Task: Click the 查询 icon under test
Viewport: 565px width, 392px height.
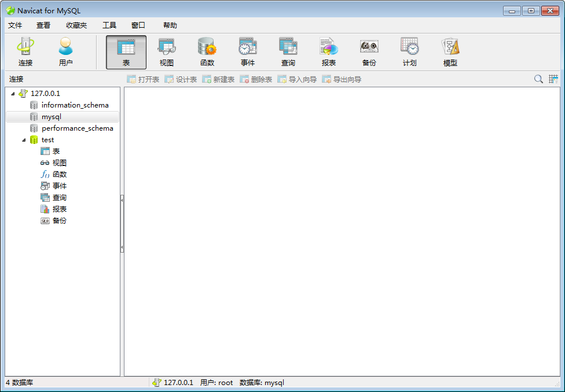Action: tap(45, 197)
